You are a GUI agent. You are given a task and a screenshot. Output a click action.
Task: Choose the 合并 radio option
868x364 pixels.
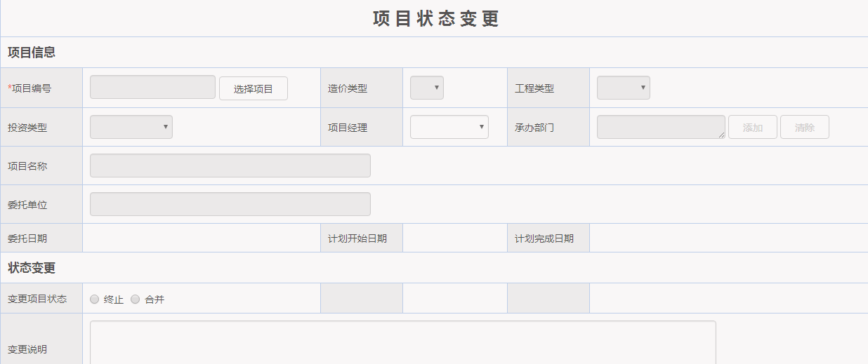[x=136, y=299]
